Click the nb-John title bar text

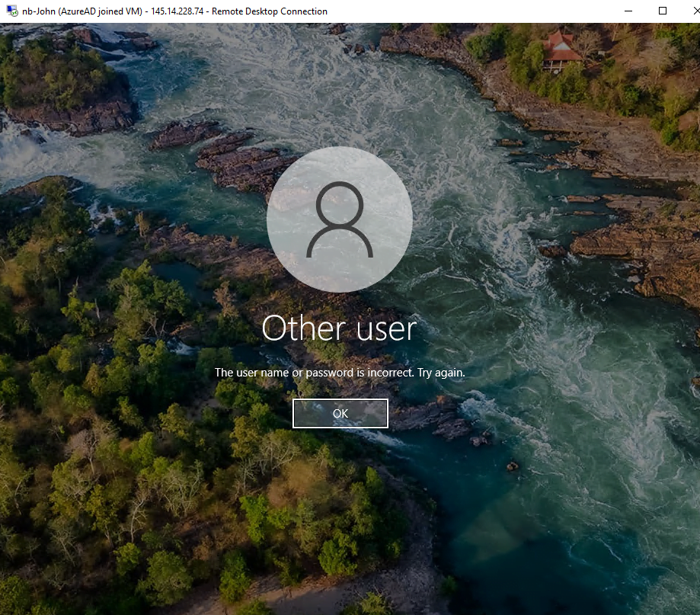(39, 11)
